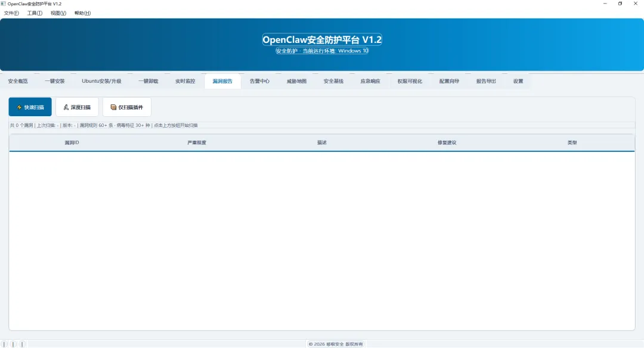
Task: Open the 配置向导 tab
Action: 450,81
